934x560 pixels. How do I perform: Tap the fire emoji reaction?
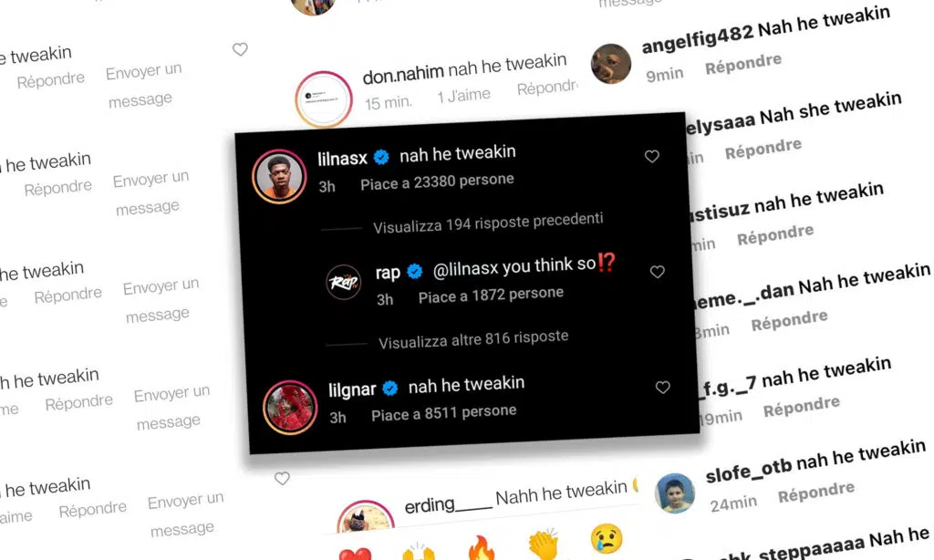tap(482, 549)
